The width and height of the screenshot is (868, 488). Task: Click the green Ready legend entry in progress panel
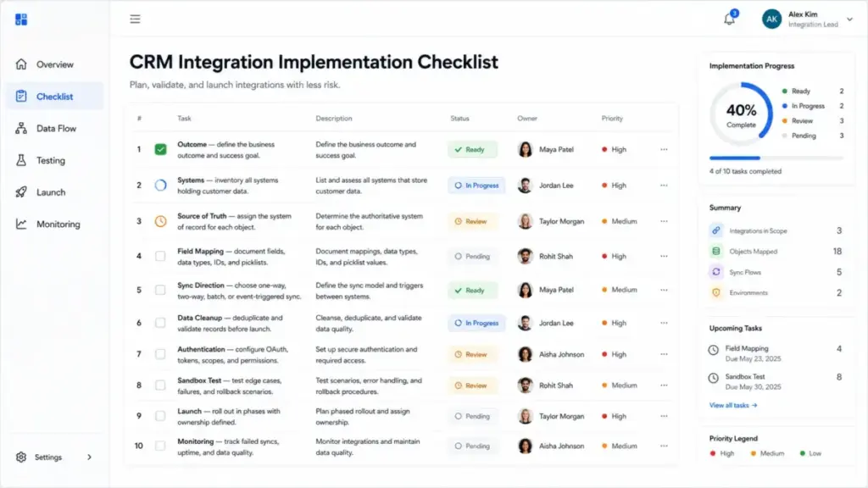813,91
